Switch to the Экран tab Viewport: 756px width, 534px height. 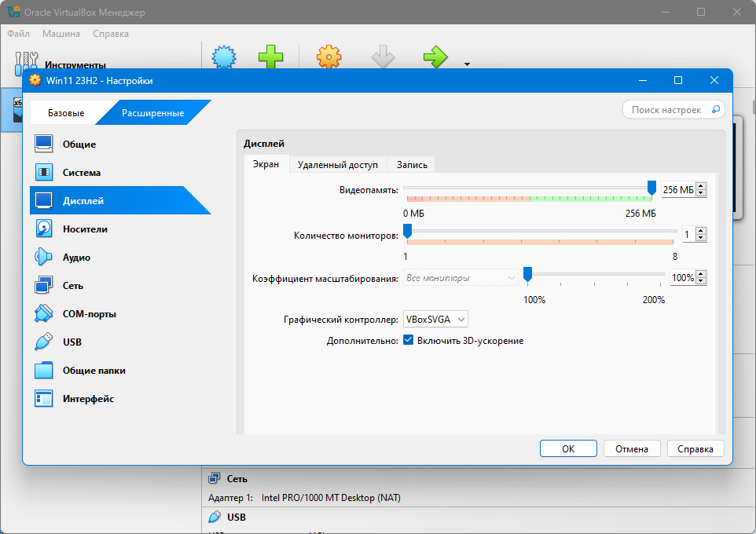click(266, 164)
